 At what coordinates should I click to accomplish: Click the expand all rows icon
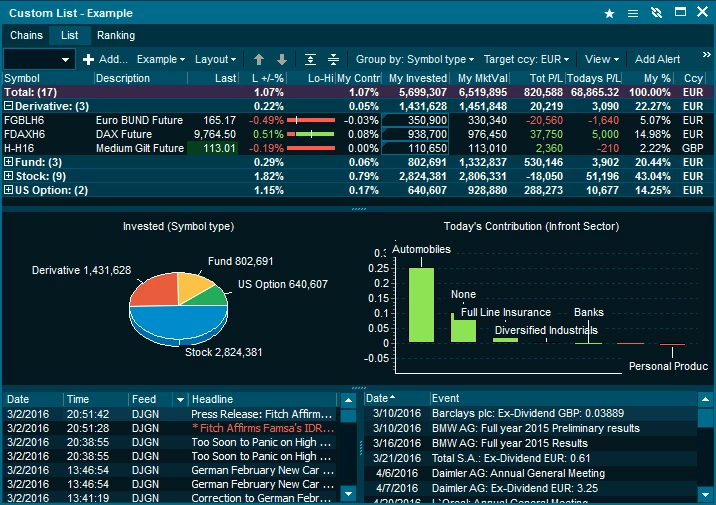coord(311,60)
